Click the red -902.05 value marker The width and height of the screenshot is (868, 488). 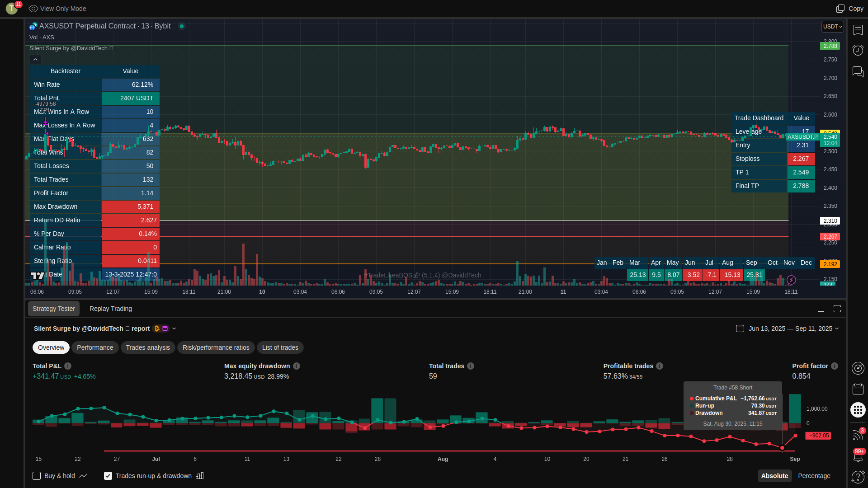click(x=819, y=436)
